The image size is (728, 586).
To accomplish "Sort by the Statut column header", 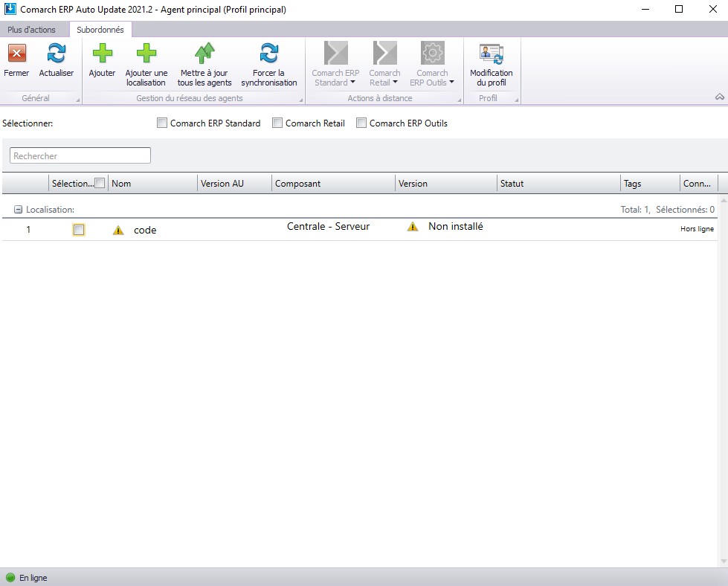I will click(559, 184).
